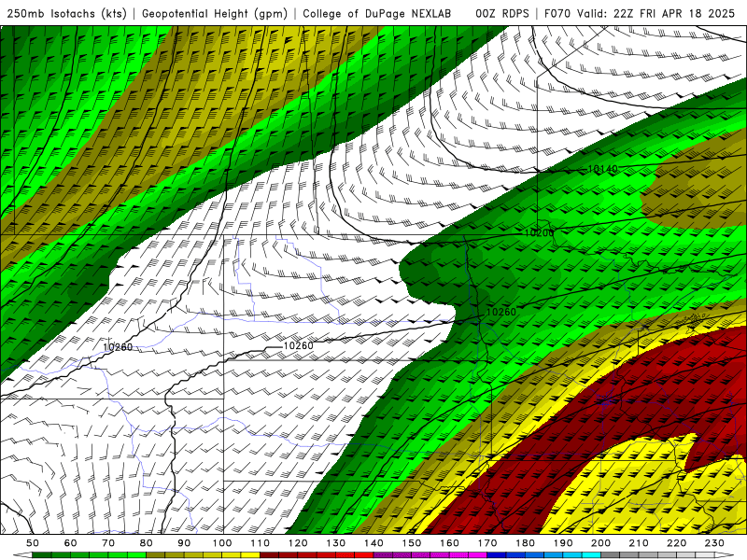
Task: Click the 210 value on the color scale
Action: (x=639, y=543)
